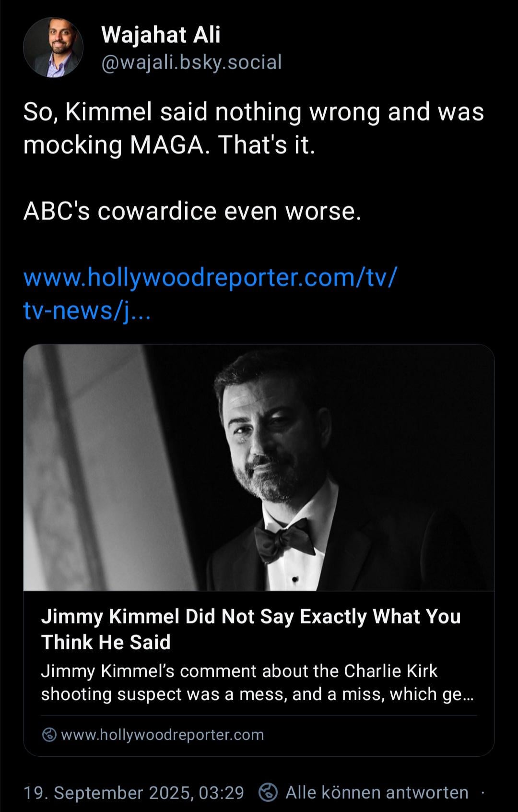The width and height of the screenshot is (518, 812).
Task: Click the line 'mocking MAGA. That's it.'
Action: [169, 145]
